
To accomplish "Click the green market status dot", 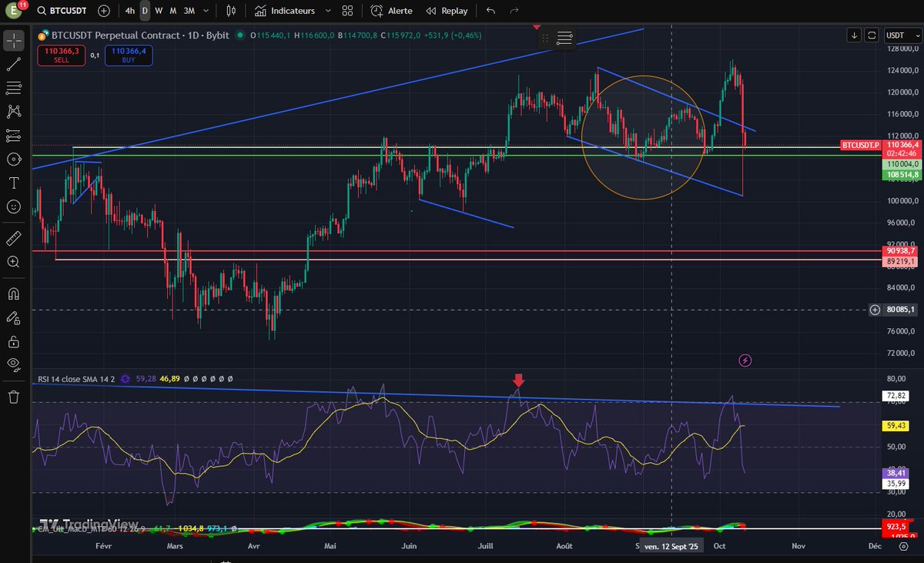I will pyautogui.click(x=241, y=35).
